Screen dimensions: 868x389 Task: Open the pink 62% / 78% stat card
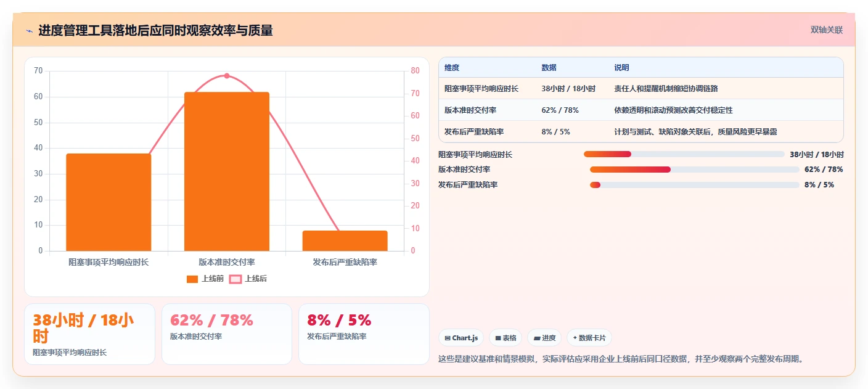[227, 334]
